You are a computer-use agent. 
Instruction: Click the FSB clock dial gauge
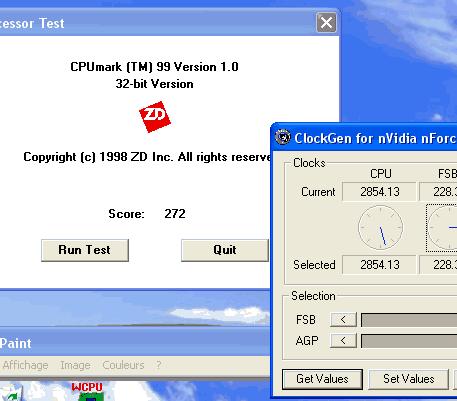tap(442, 228)
